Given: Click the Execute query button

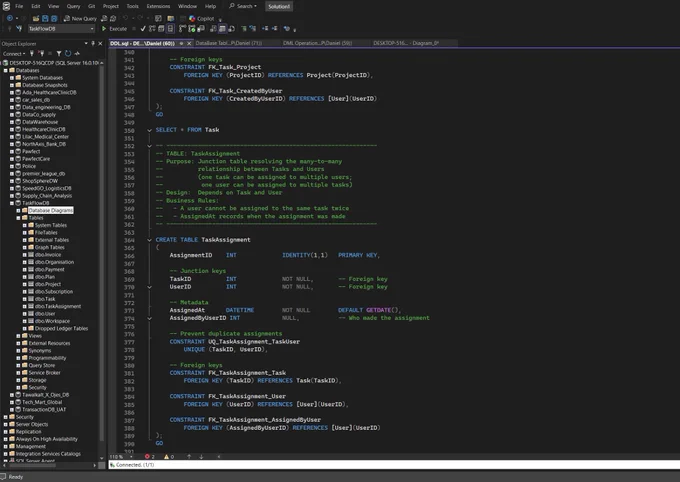Looking at the screenshot, I should tap(114, 29).
